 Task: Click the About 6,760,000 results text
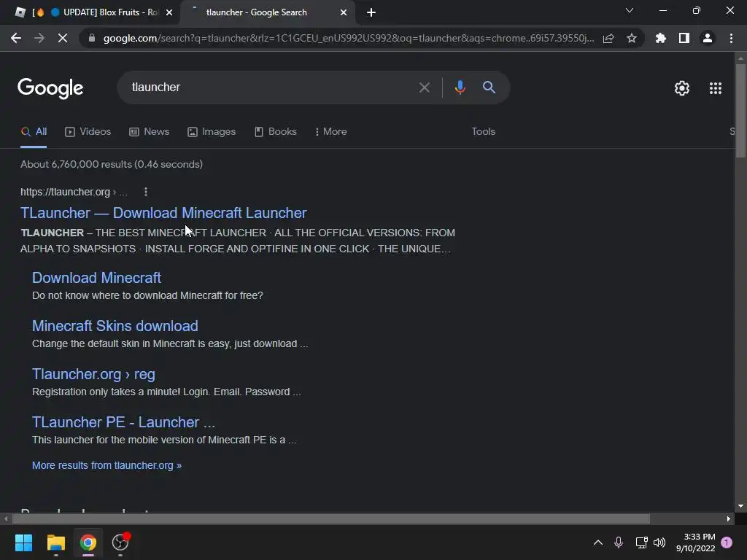(x=112, y=164)
